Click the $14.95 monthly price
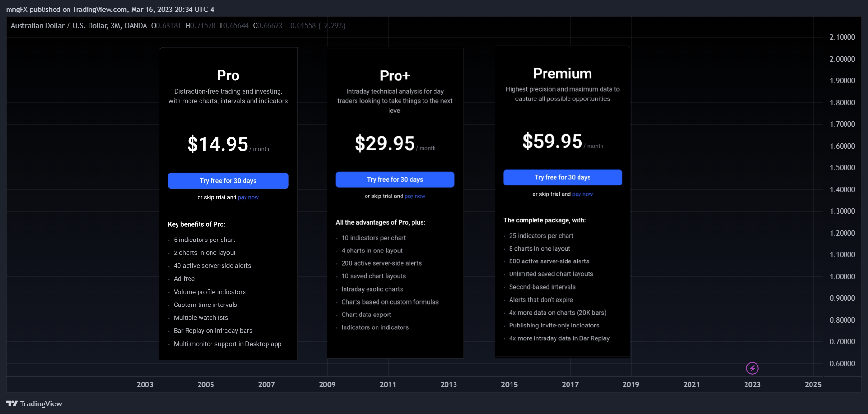Viewport: 868px width, 414px height. [x=218, y=144]
